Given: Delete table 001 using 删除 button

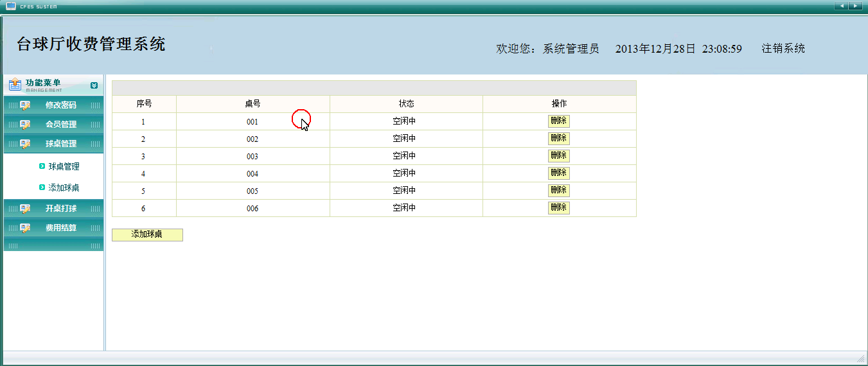Looking at the screenshot, I should tap(559, 121).
